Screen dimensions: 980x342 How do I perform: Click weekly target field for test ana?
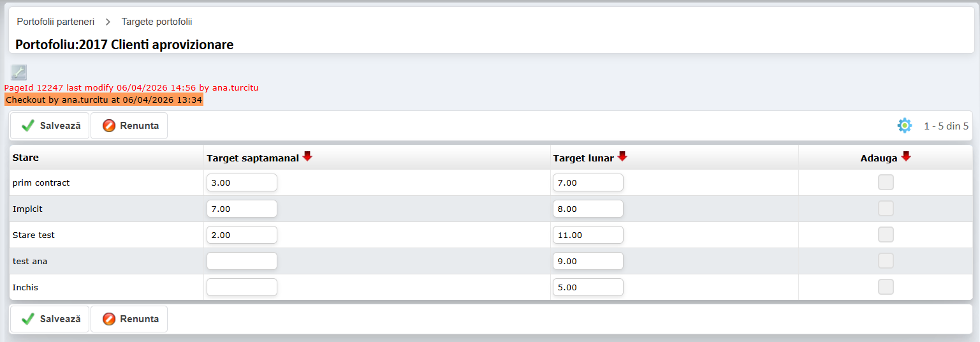(x=242, y=261)
